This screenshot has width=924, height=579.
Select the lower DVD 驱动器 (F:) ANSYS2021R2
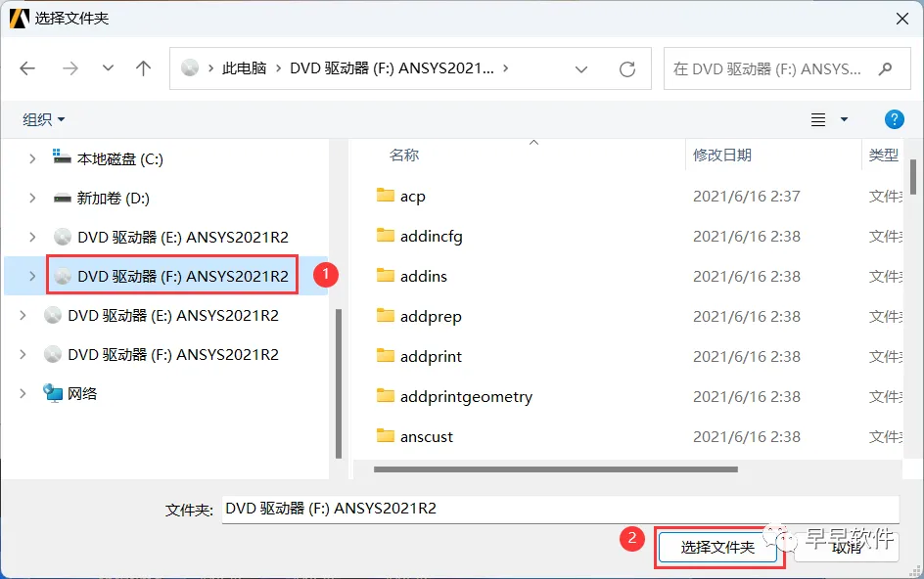tap(172, 355)
